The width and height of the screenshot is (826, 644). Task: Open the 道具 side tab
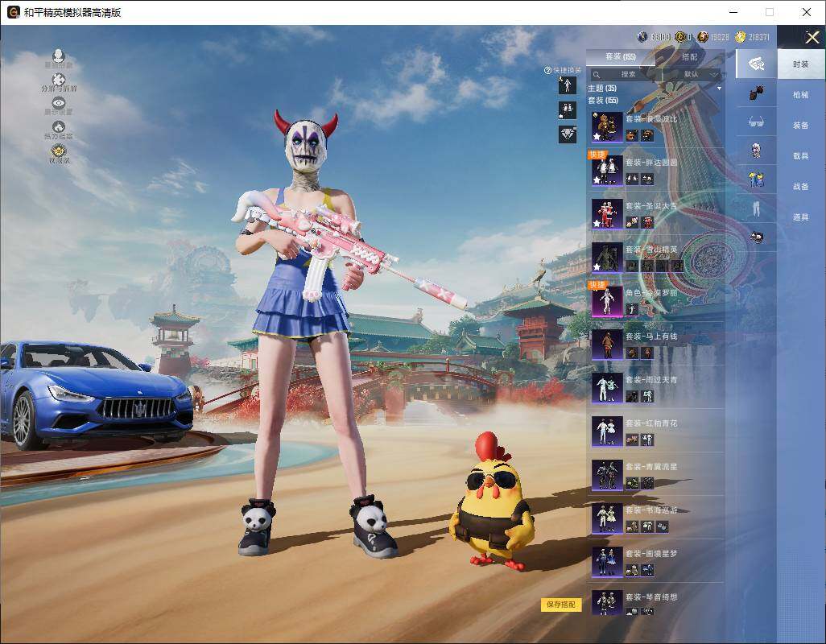pyautogui.click(x=801, y=217)
